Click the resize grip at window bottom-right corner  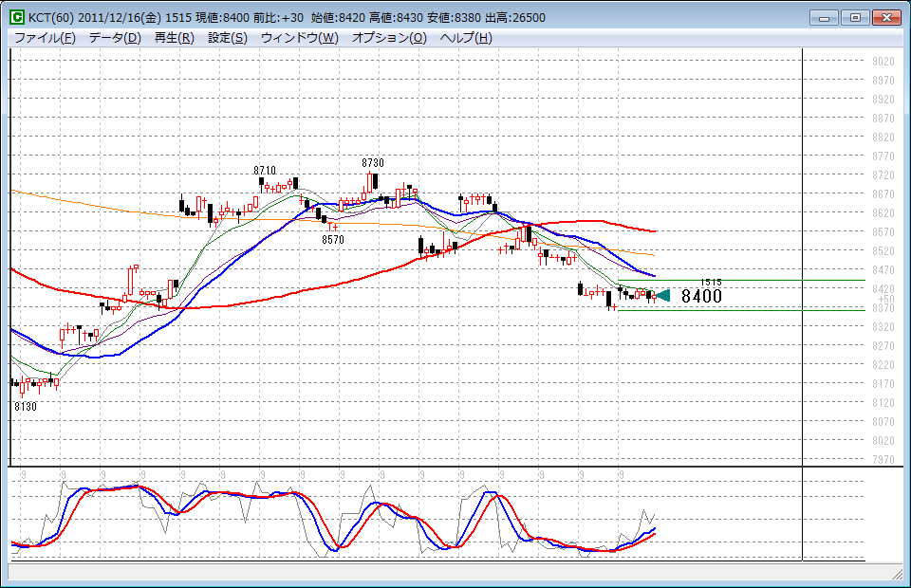tap(897, 575)
